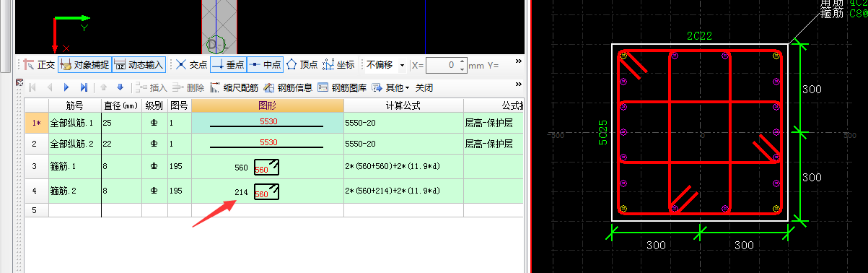The image size is (868, 273).
Task: Toggle 动态输入 dynamic input
Action: tap(139, 65)
